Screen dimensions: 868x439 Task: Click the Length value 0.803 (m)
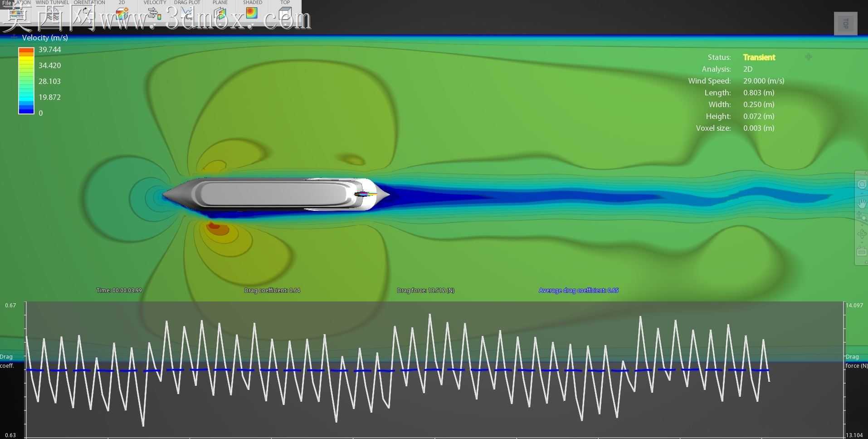click(759, 93)
